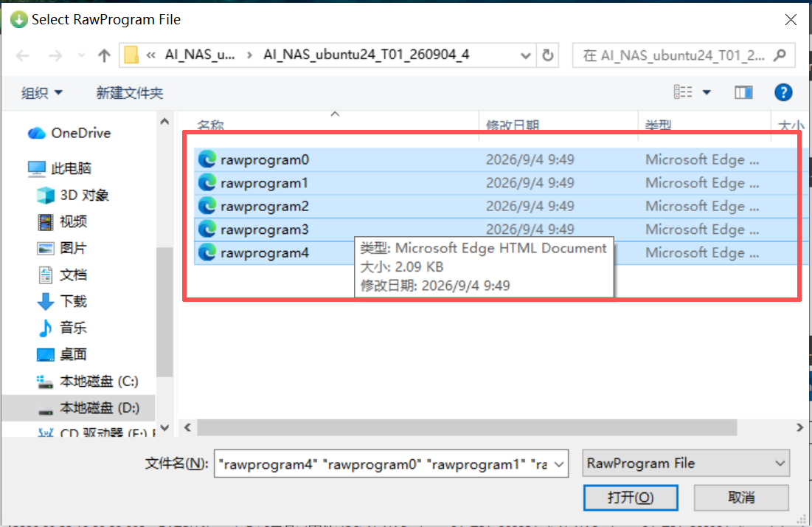
Task: Open 文档 folder in sidebar
Action: (x=73, y=275)
